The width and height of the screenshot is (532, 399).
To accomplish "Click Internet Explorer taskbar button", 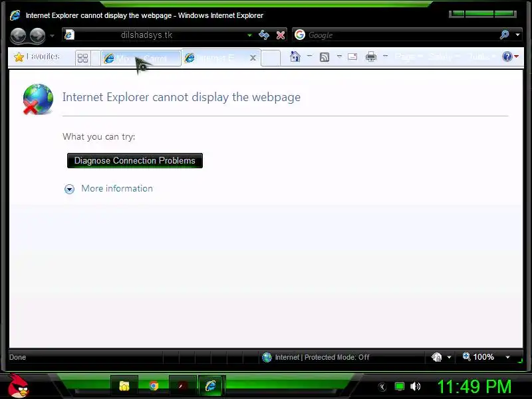I will point(211,386).
